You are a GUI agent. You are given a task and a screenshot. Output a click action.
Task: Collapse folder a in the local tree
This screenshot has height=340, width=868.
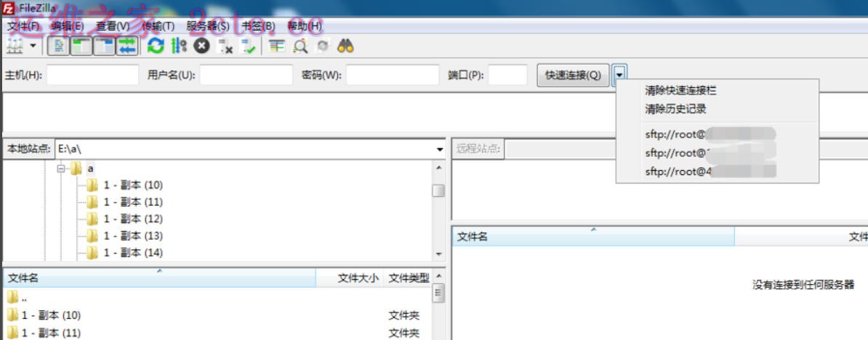coord(61,168)
